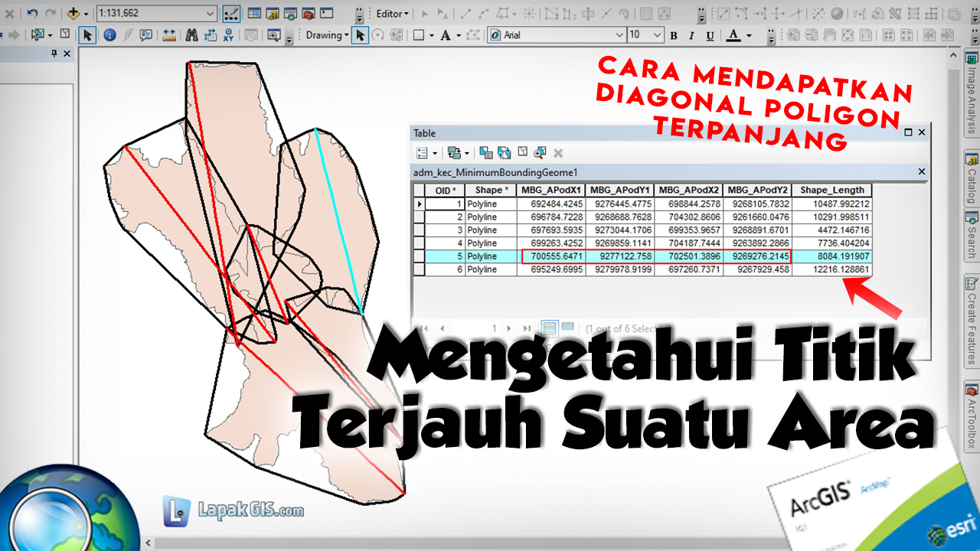This screenshot has width=980, height=551.
Task: Click the Shape_Length column header
Action: 831,191
